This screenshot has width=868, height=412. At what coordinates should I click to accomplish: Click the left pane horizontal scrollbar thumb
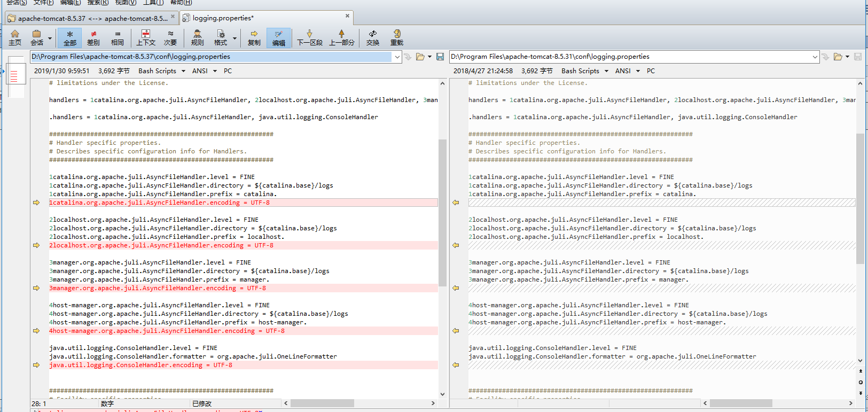pos(322,403)
